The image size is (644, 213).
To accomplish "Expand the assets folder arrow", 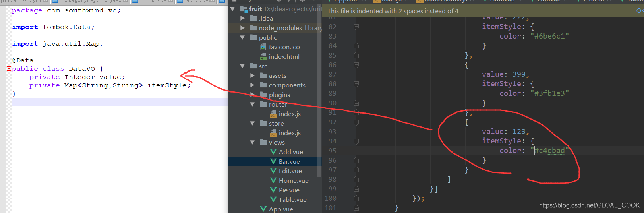I will tap(252, 76).
